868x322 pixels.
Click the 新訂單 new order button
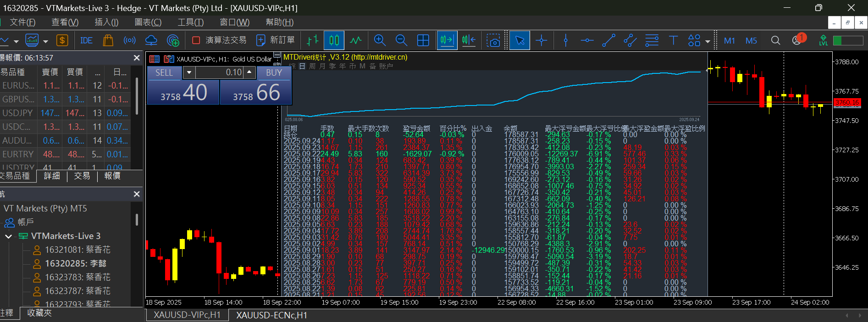(x=276, y=40)
